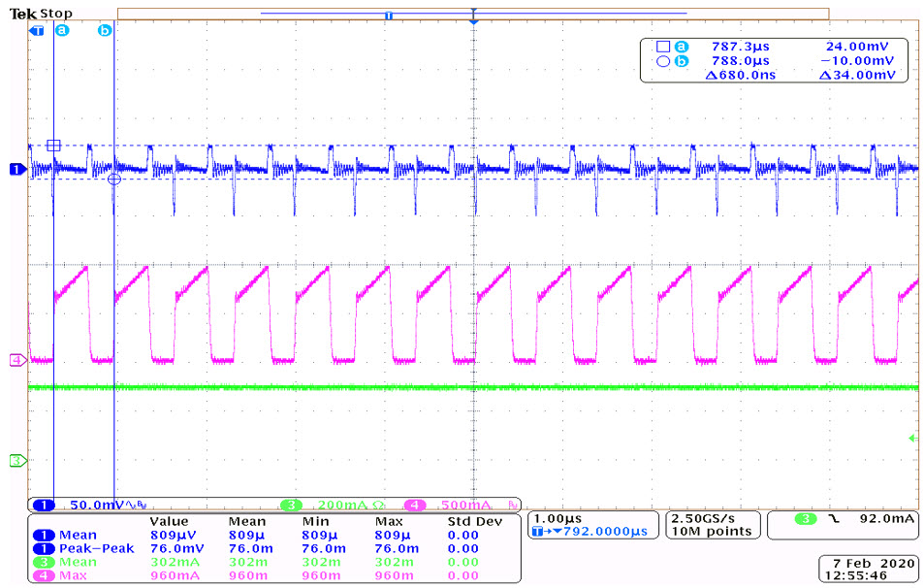Click the trigger level arrow on right edge
The height and width of the screenshot is (588, 924).
[912, 439]
